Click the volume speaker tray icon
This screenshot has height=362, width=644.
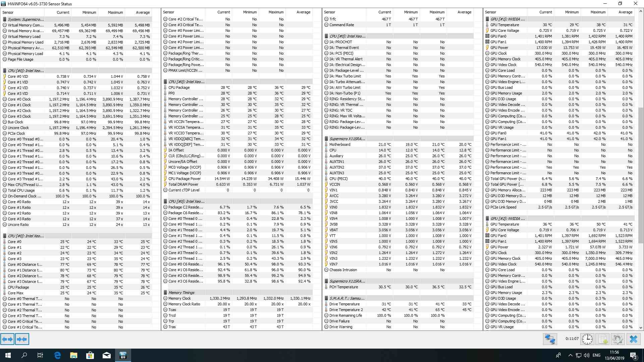(586, 355)
